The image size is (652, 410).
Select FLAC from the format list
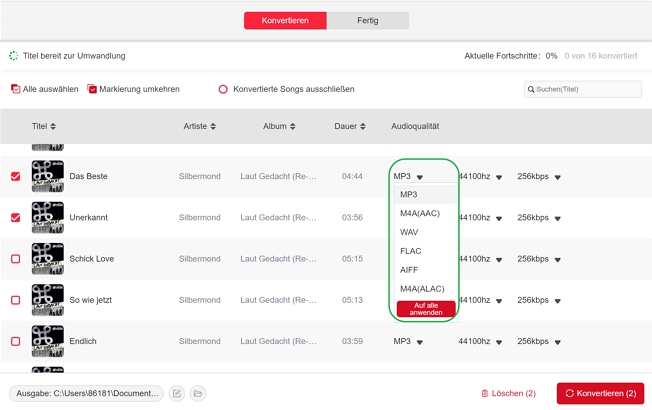409,251
